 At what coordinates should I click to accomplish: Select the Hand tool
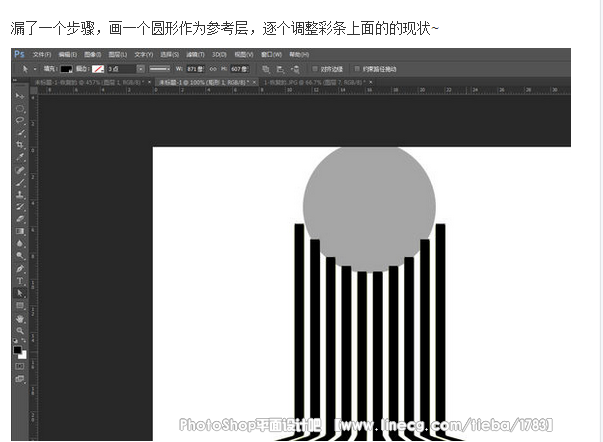(20, 318)
